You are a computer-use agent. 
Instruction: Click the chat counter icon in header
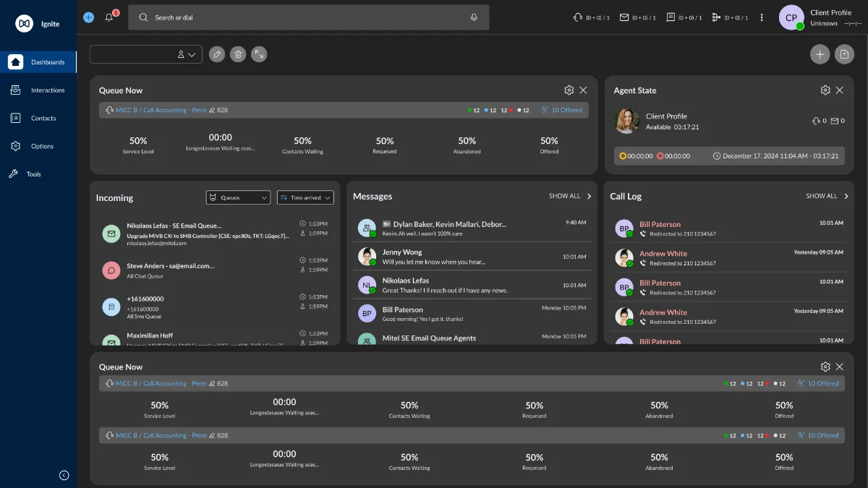[x=671, y=17]
